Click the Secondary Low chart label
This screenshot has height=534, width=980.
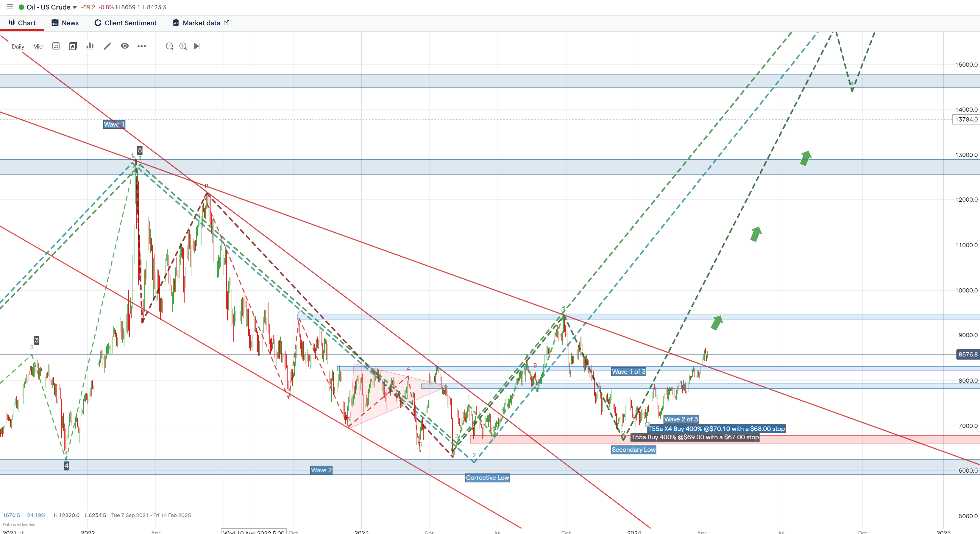633,449
